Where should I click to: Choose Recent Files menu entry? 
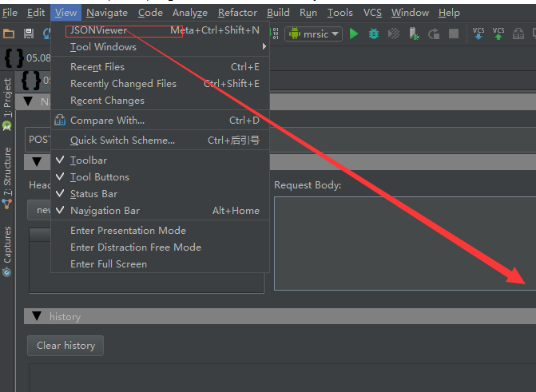(x=160, y=66)
